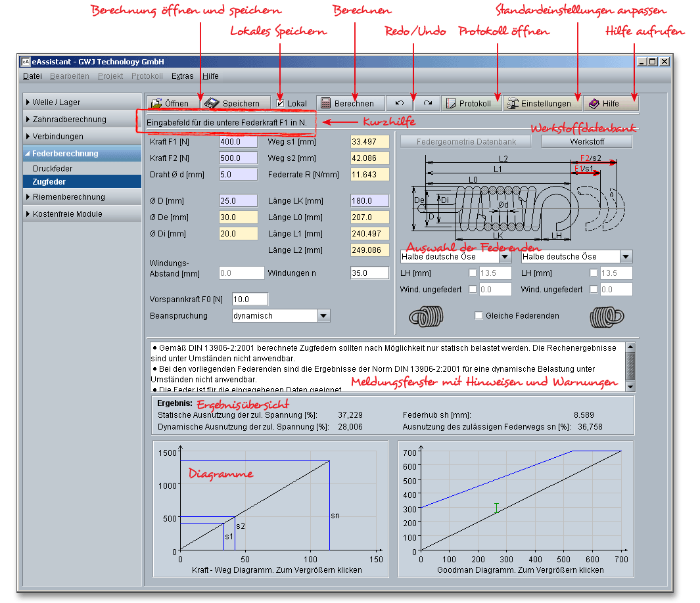This screenshot has height=603, width=700.
Task: Toggle the Lokal checkbox
Action: click(281, 103)
